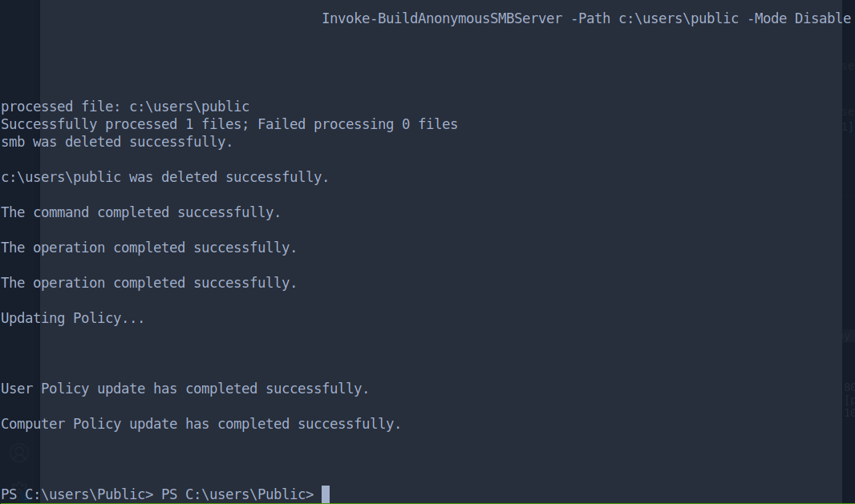
Task: Click "Failed processing 0 files" text
Action: pos(358,124)
